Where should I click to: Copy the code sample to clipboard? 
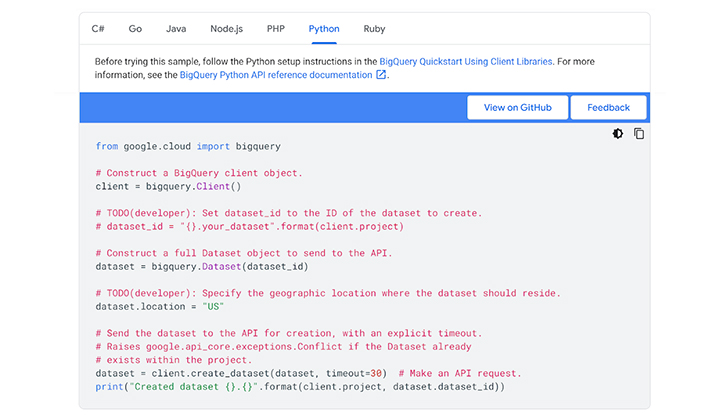click(639, 134)
